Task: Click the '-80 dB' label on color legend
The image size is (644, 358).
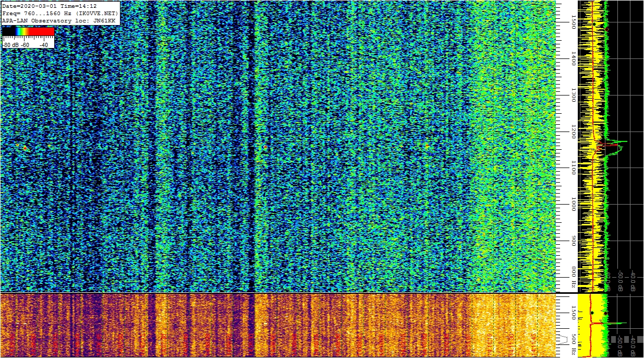Action: coord(11,45)
